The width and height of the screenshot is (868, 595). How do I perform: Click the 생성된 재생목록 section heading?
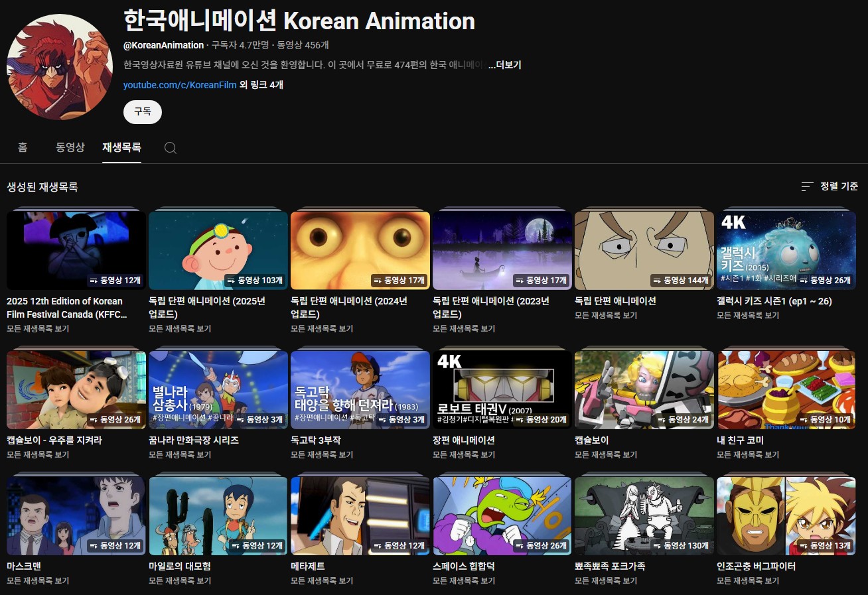(42, 187)
